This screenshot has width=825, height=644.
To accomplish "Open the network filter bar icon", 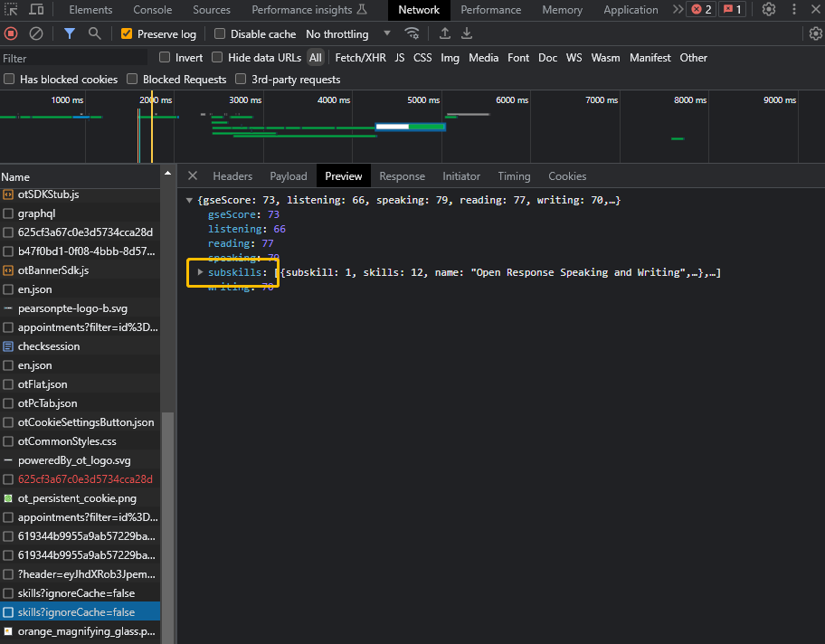I will point(68,33).
